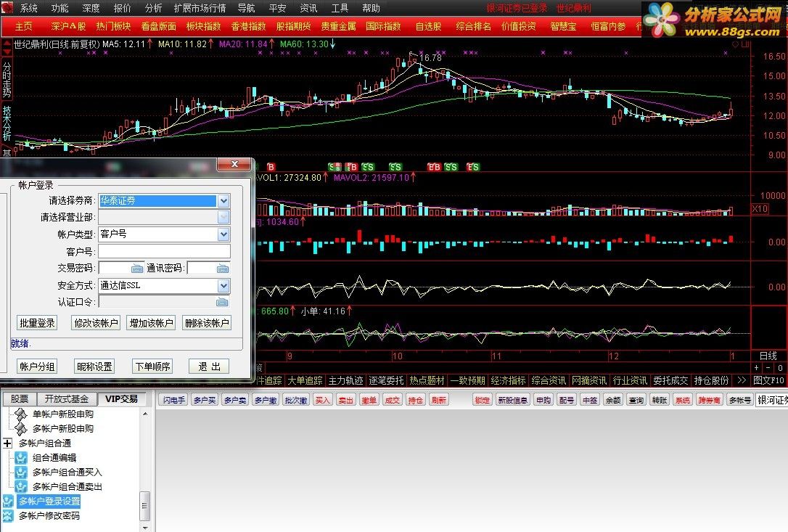Click the 下单顺序 button
The image size is (788, 532).
coord(153,367)
